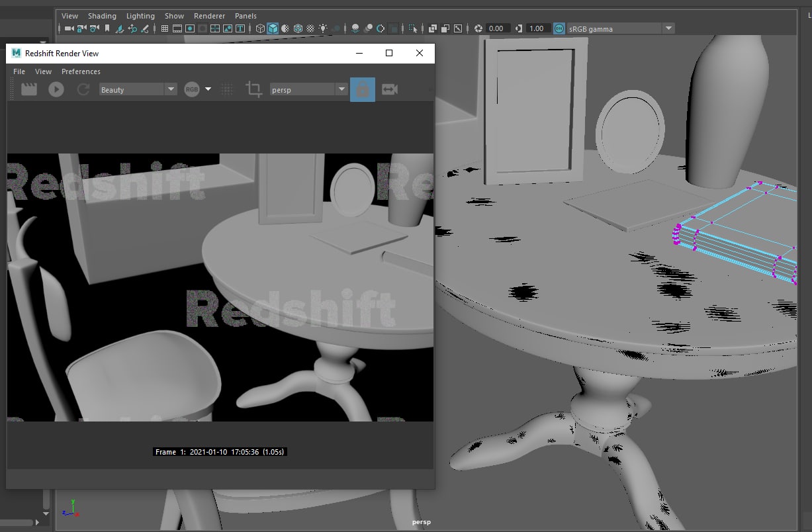Toggle the Safe Title icon

click(240, 28)
